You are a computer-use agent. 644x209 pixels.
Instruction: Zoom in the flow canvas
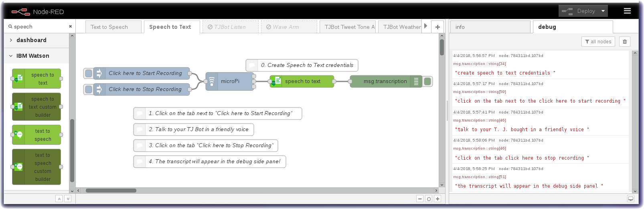pyautogui.click(x=437, y=199)
